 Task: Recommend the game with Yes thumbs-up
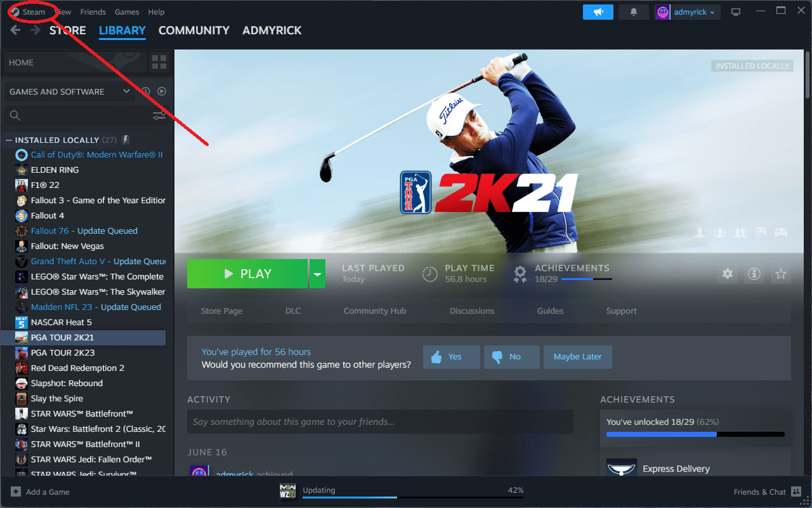(x=452, y=357)
